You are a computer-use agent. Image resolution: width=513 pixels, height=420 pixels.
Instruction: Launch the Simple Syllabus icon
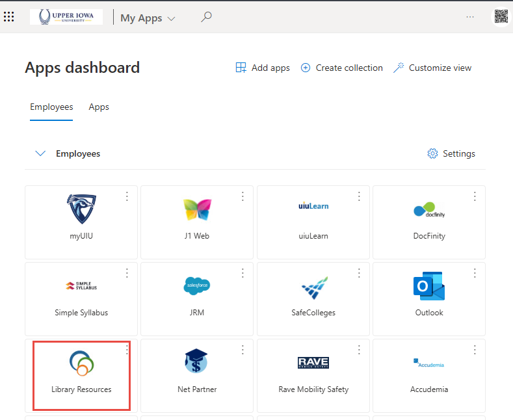coord(81,285)
